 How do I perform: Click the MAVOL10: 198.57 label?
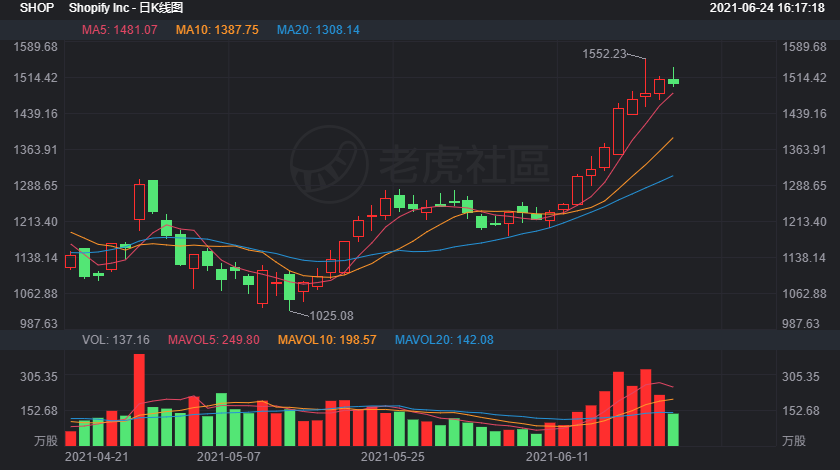pos(327,340)
